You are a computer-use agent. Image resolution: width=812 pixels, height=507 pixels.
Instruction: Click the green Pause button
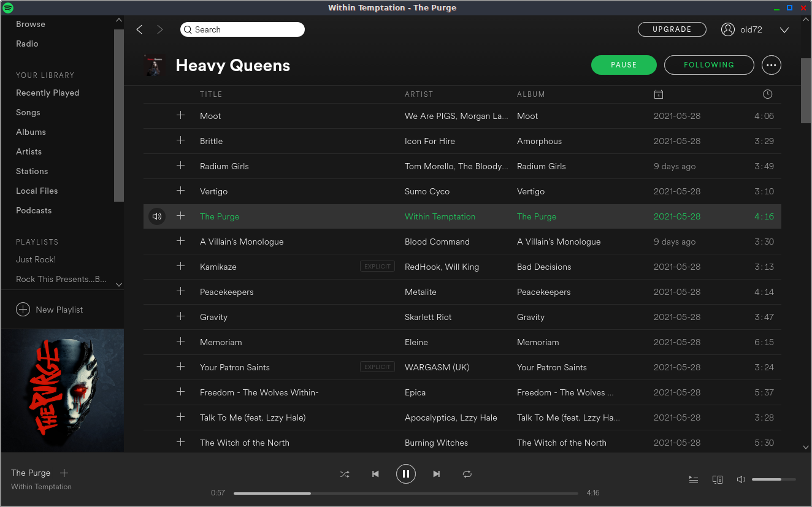tap(624, 65)
